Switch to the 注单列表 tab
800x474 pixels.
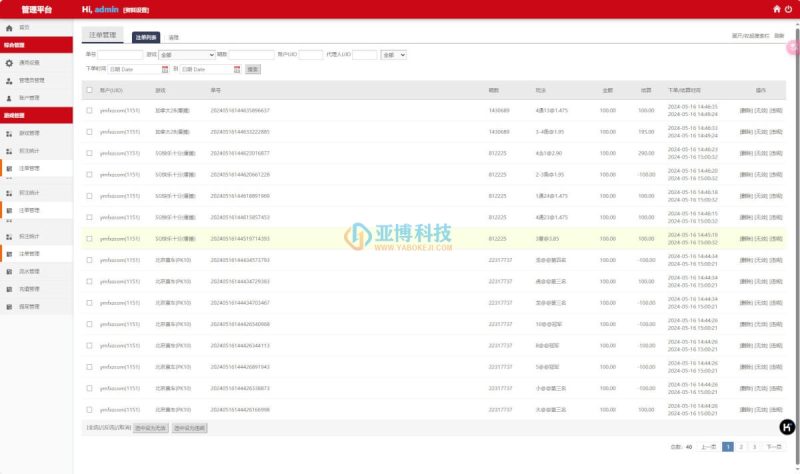tap(146, 37)
